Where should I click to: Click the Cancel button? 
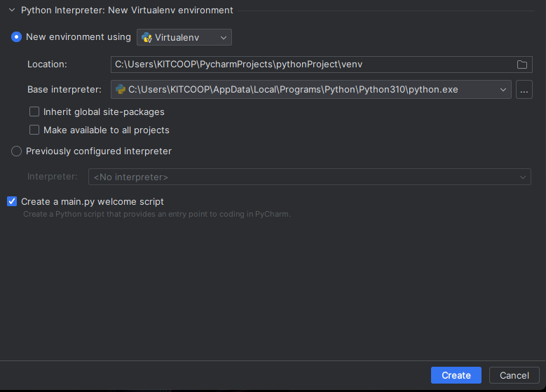click(x=514, y=375)
